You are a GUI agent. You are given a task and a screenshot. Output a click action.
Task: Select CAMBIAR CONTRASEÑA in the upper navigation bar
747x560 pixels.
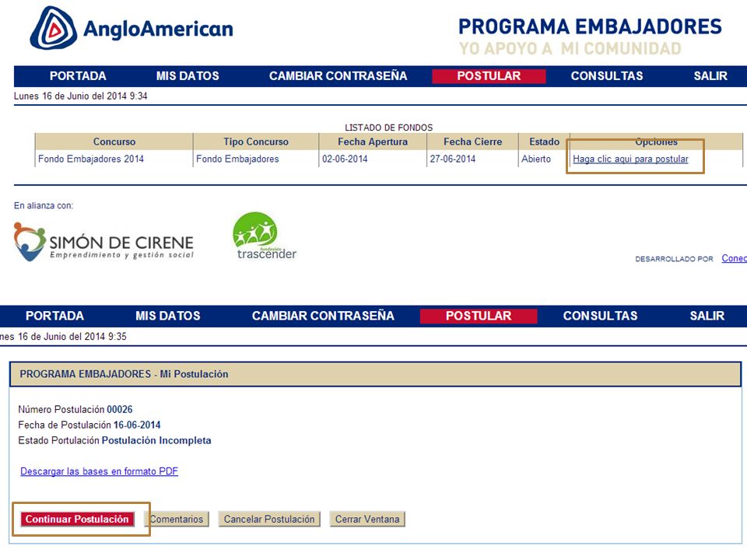click(x=338, y=76)
